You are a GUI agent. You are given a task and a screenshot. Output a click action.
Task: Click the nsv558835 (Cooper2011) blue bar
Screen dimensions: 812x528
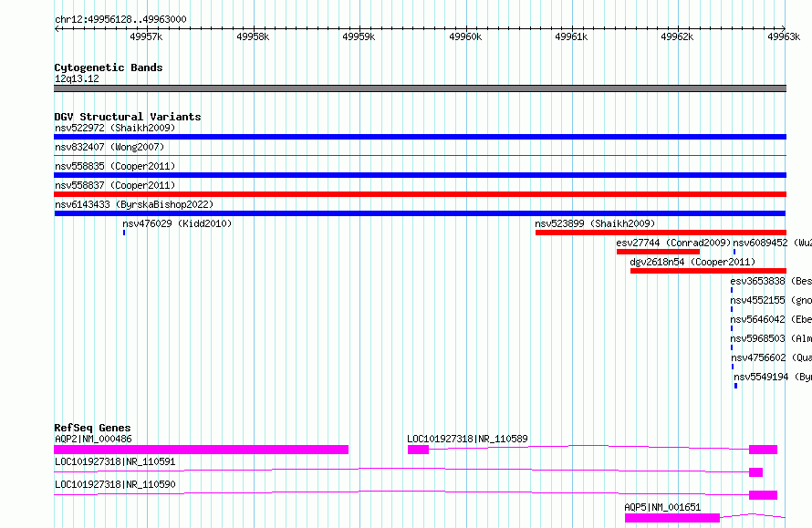420,175
